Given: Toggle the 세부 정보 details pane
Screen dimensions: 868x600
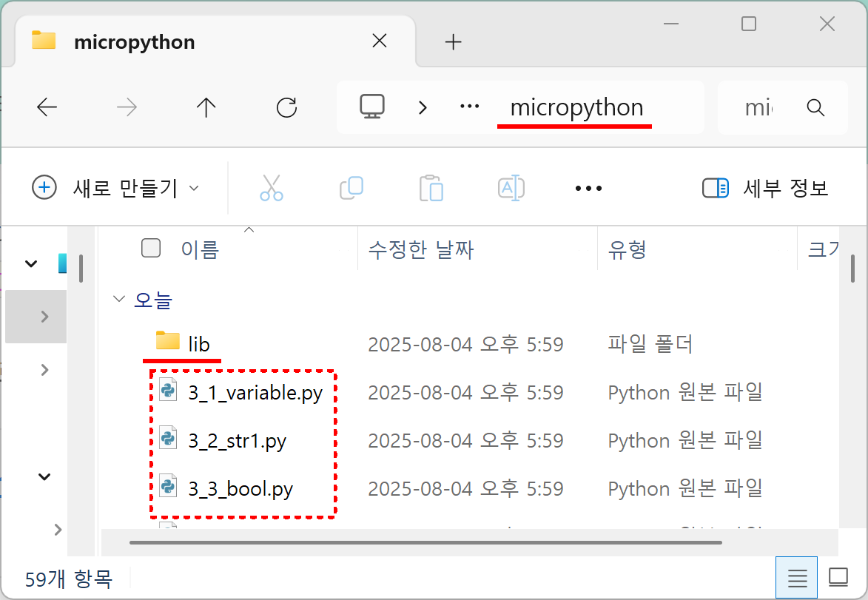Looking at the screenshot, I should [x=765, y=188].
